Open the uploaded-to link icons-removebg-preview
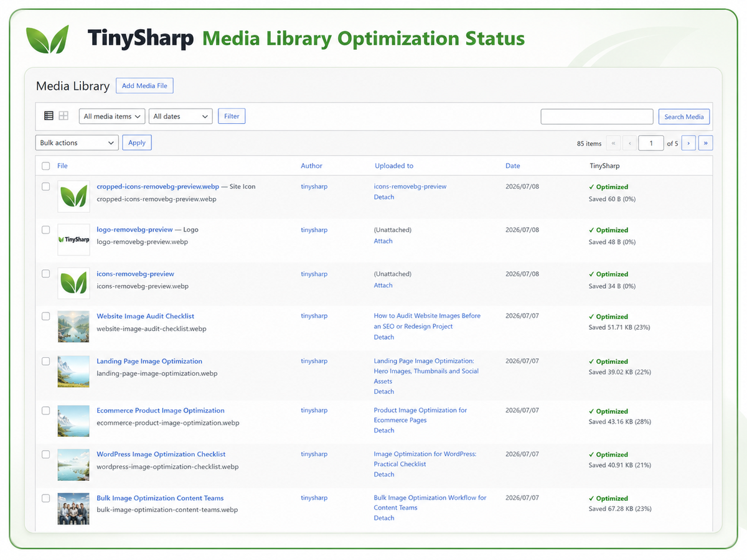This screenshot has width=747, height=560. click(x=410, y=187)
